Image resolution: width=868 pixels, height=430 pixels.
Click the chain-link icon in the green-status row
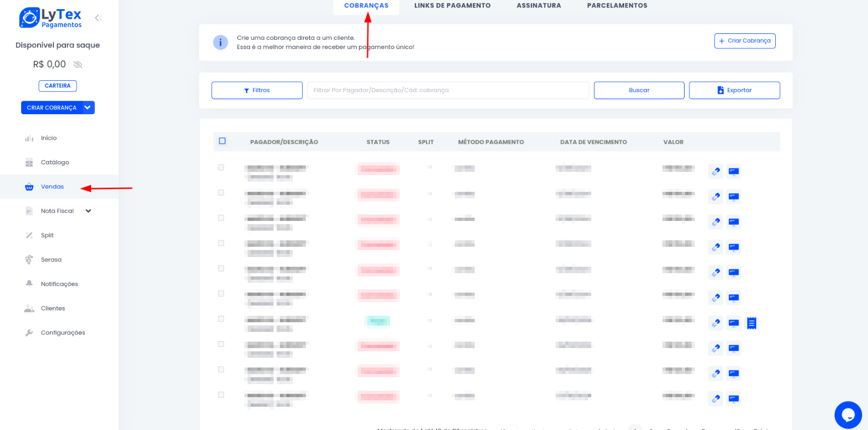[716, 323]
